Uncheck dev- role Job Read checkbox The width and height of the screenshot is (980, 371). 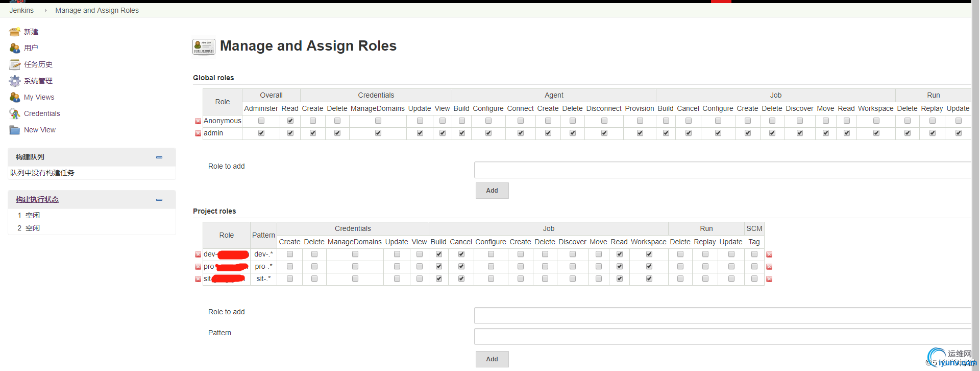pyautogui.click(x=620, y=254)
